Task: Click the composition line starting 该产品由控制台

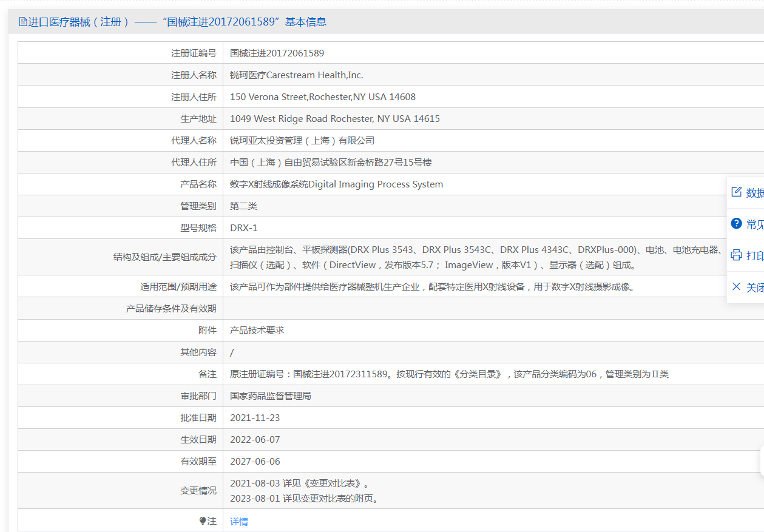Action: [476, 250]
